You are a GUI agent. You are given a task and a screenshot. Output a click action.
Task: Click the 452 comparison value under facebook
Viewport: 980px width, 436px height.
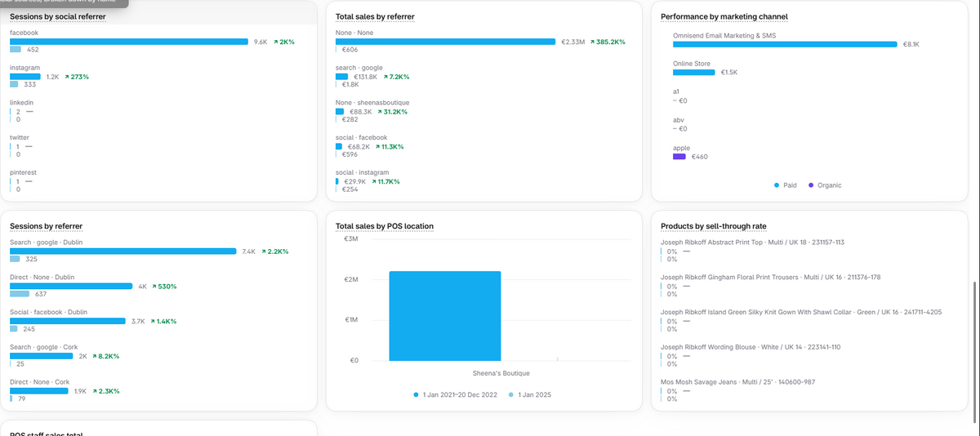[x=32, y=51]
